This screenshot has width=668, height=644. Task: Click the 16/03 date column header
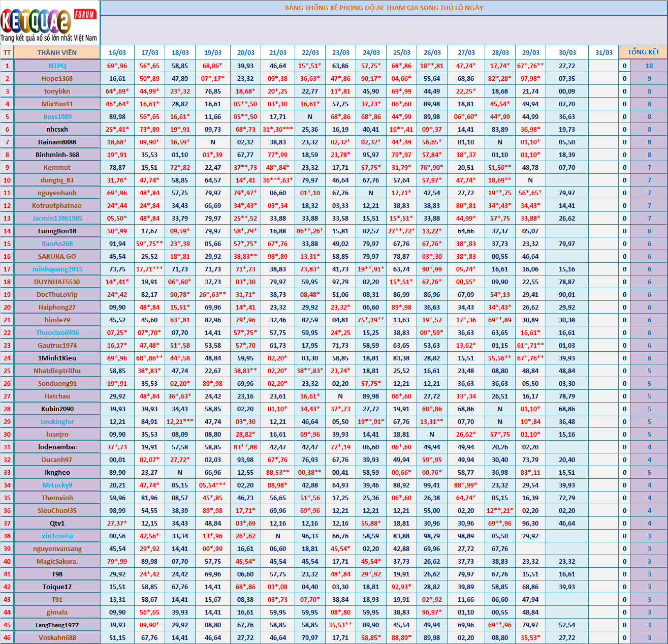coord(117,52)
